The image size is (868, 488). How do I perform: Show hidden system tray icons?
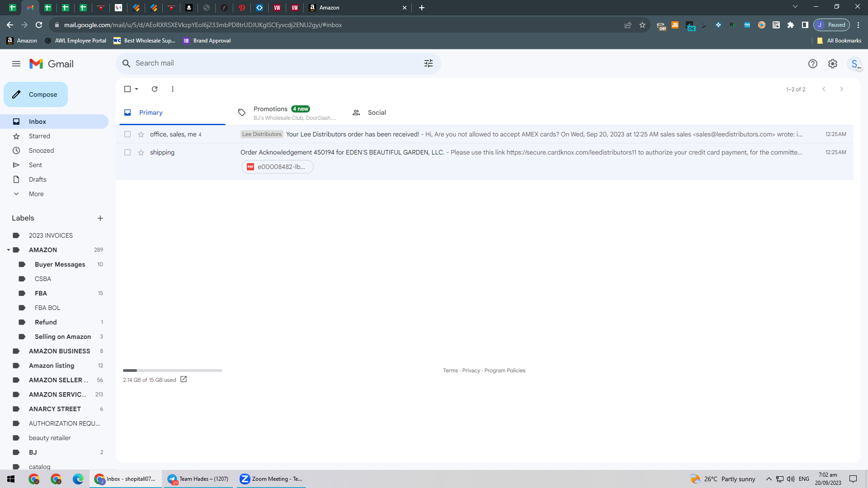(769, 479)
